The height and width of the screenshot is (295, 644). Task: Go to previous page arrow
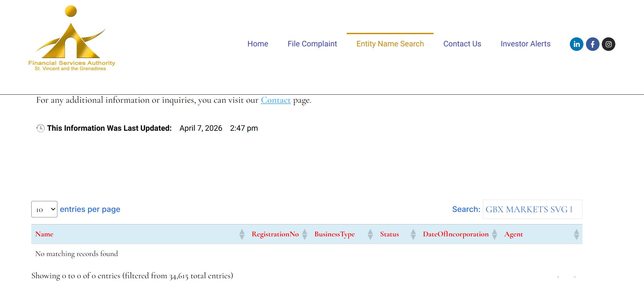(x=558, y=277)
